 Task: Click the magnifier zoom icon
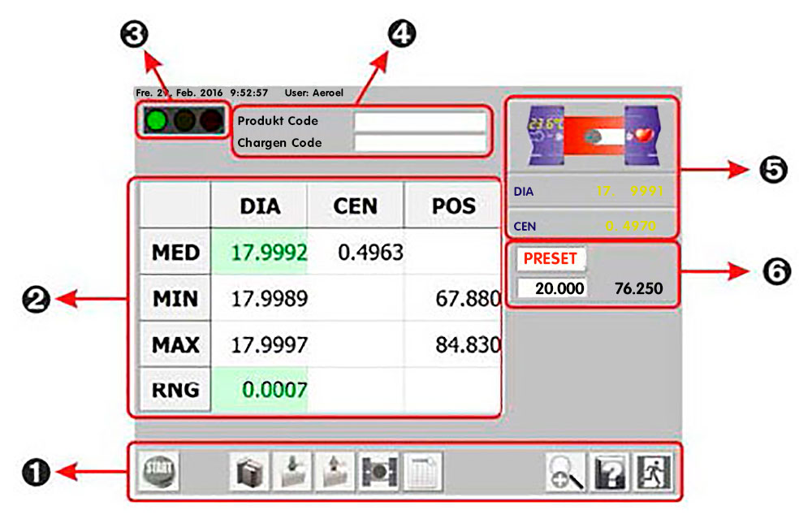565,472
